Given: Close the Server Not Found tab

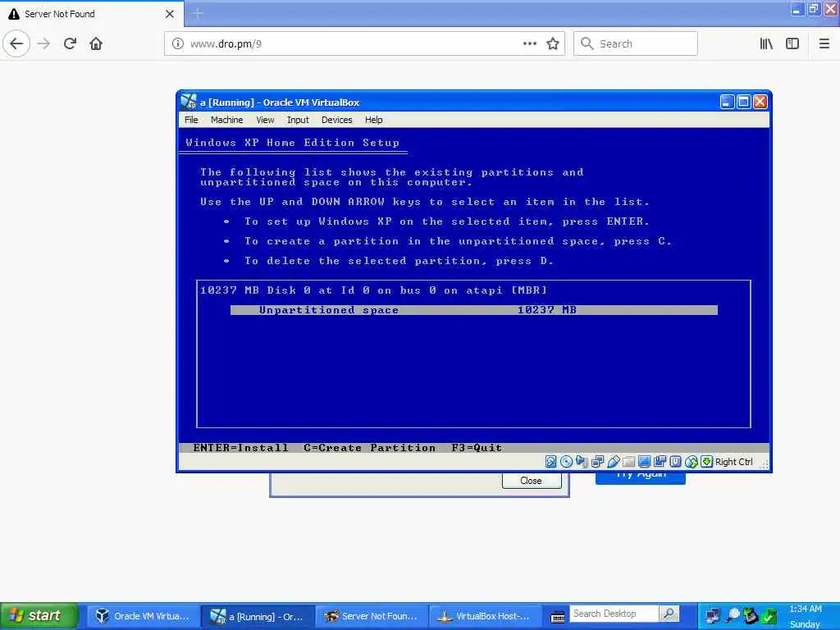Looking at the screenshot, I should coord(170,14).
